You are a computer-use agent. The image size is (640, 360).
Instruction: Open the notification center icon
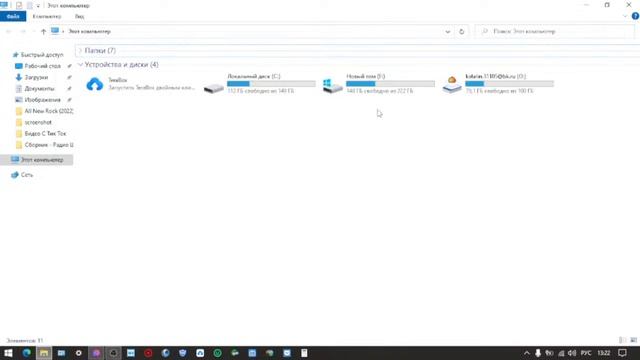tap(622, 353)
